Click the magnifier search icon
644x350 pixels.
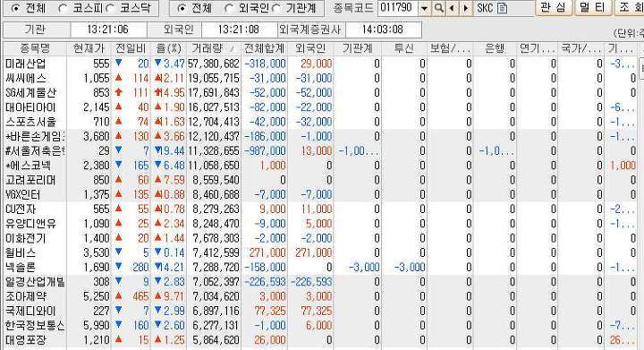coord(438,8)
